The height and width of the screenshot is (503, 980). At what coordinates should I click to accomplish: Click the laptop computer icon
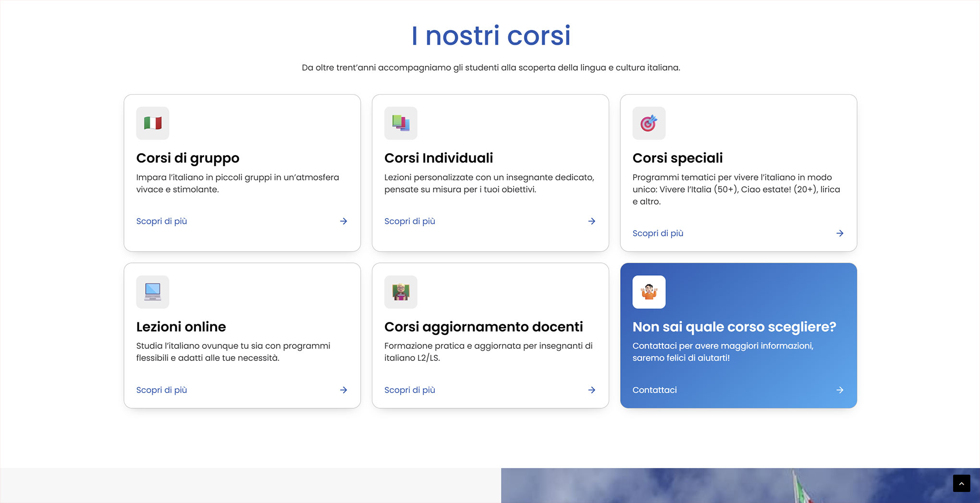pos(153,292)
